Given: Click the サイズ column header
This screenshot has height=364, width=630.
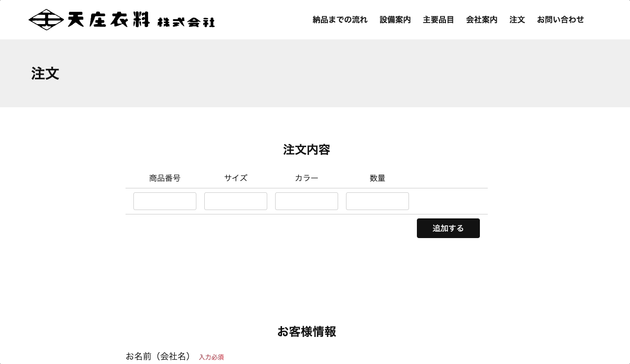Looking at the screenshot, I should [x=236, y=178].
